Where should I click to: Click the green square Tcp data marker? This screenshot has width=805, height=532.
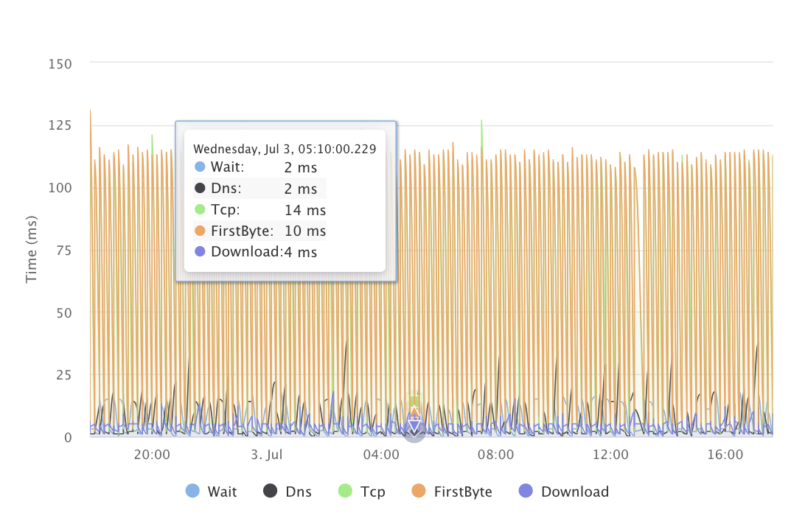tap(414, 402)
